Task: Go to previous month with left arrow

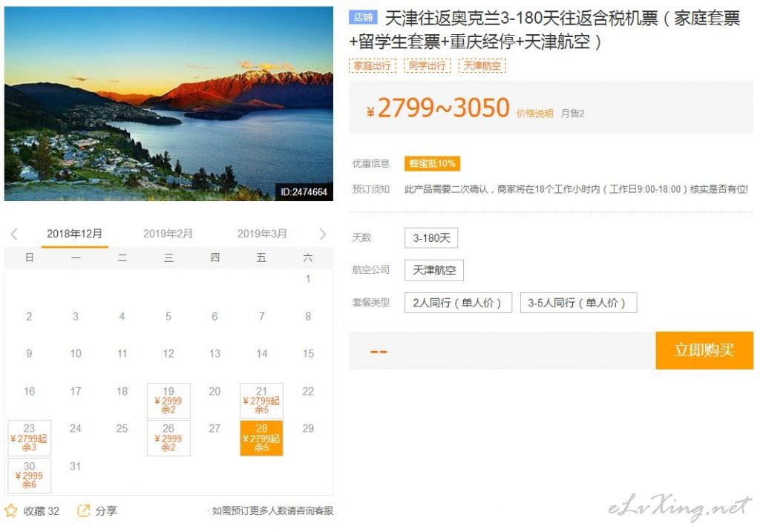Action: tap(14, 234)
